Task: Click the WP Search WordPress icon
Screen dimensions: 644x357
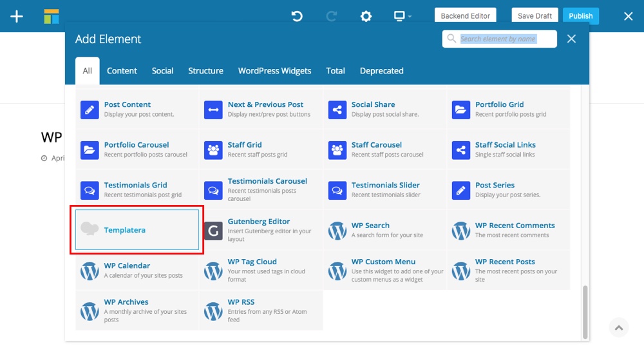Action: (x=337, y=231)
